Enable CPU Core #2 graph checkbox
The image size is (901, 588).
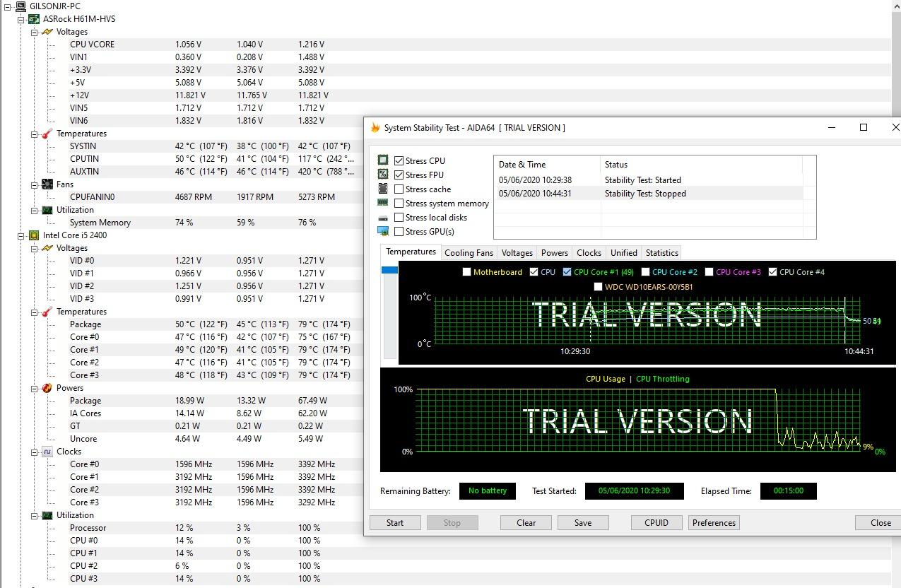pyautogui.click(x=645, y=272)
